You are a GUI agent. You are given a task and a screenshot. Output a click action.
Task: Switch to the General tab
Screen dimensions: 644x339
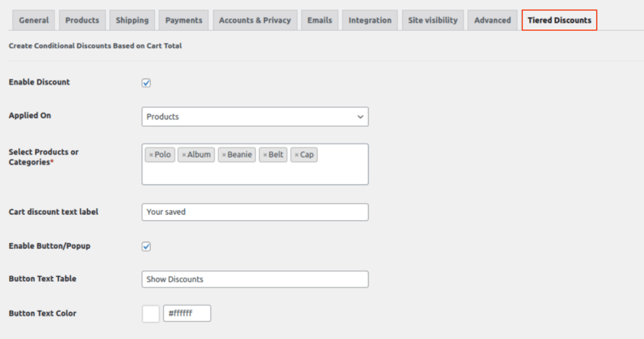34,20
